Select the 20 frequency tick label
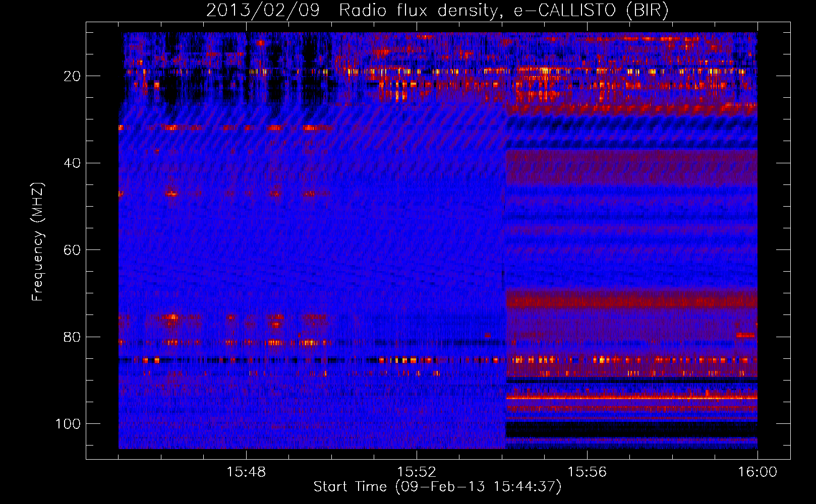The image size is (816, 504). point(72,76)
